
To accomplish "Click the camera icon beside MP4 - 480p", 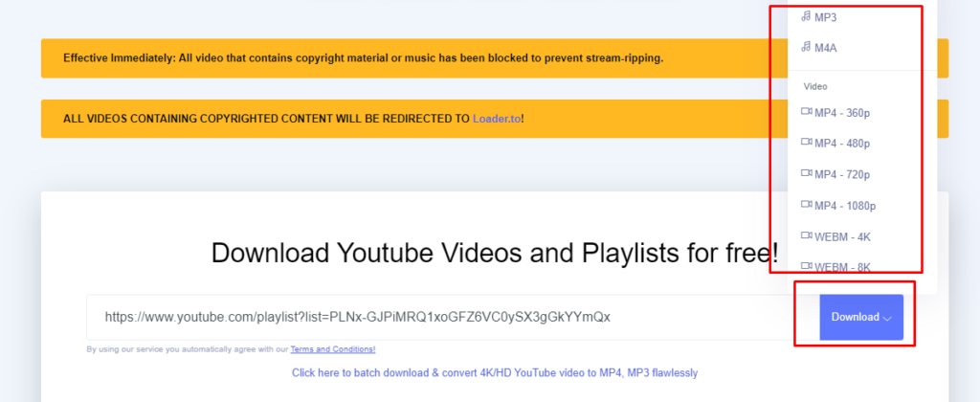I will [x=806, y=144].
